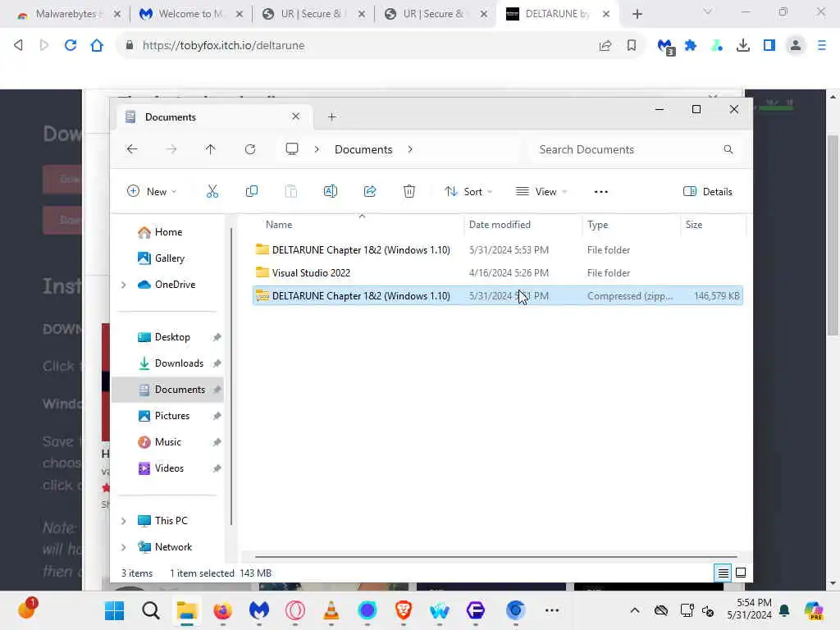Close the Documents Explorer tab
Image resolution: width=840 pixels, height=630 pixels.
[295, 116]
